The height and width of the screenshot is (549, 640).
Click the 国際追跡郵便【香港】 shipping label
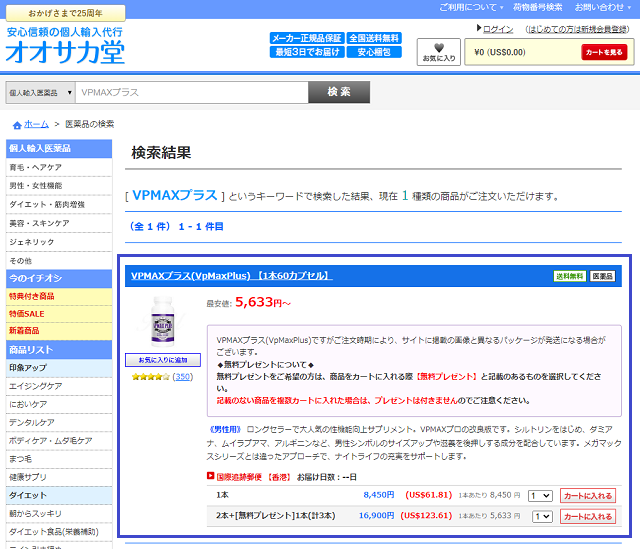tap(253, 477)
